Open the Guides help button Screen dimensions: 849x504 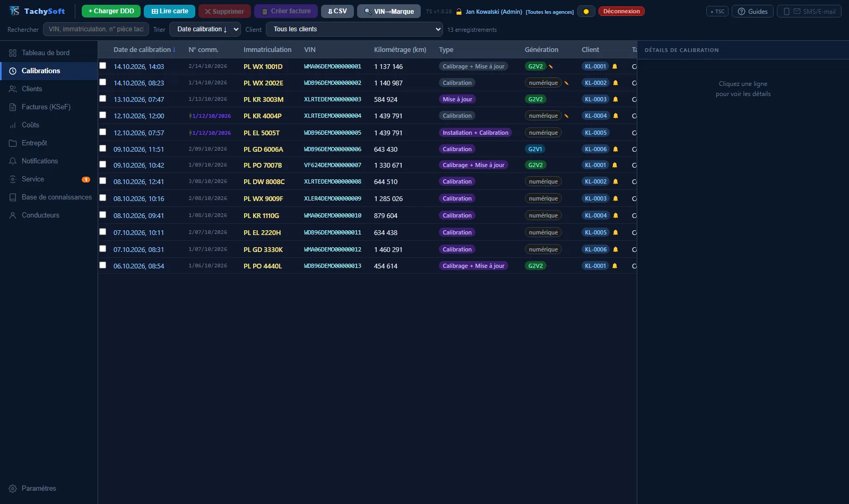752,11
